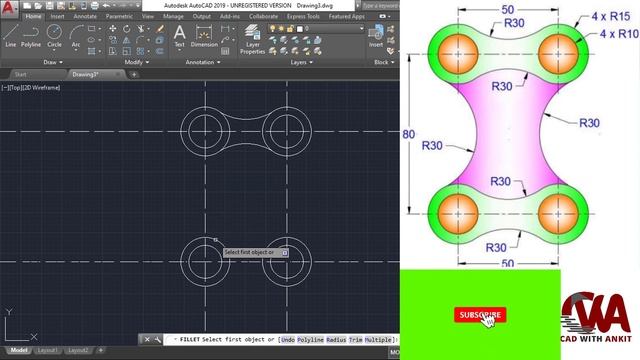Click the Table icon in Annotation panel
640x360 pixels.
click(x=225, y=51)
